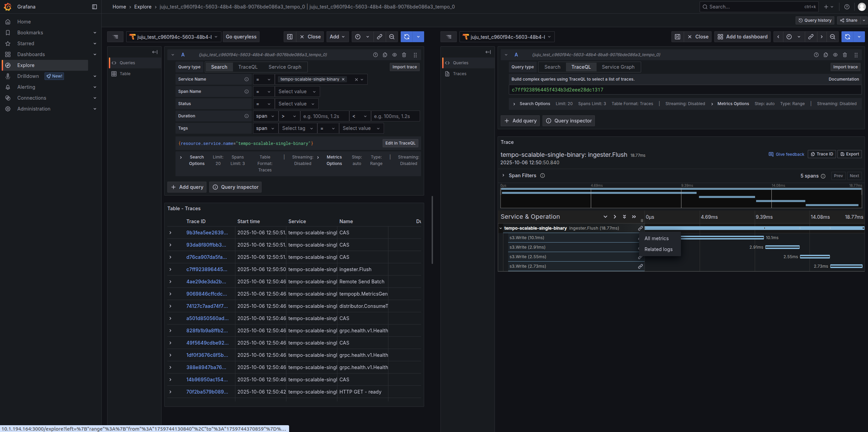Click the Edit in TraceQL button
The height and width of the screenshot is (432, 868).
pyautogui.click(x=400, y=143)
